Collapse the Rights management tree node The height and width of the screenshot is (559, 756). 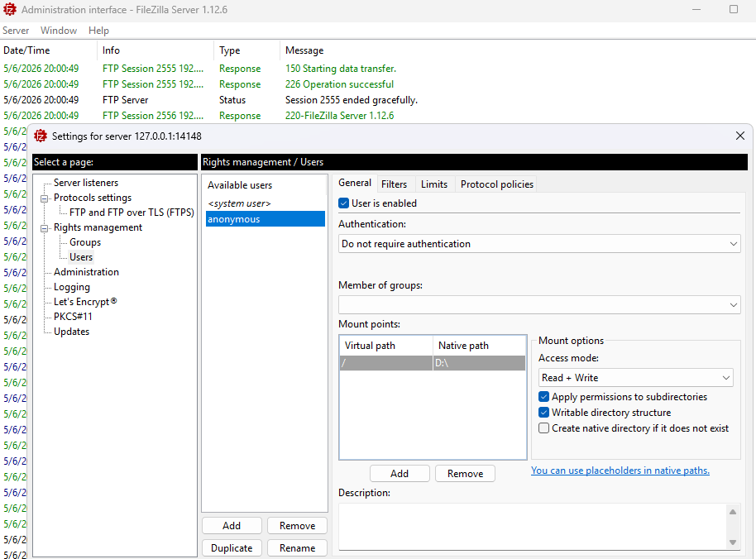[x=45, y=228]
